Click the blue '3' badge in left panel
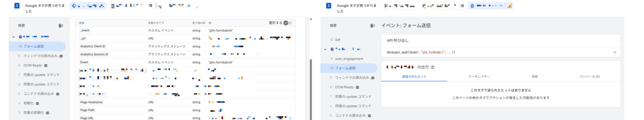Viewport: 644px width, 120px height. click(x=17, y=6)
